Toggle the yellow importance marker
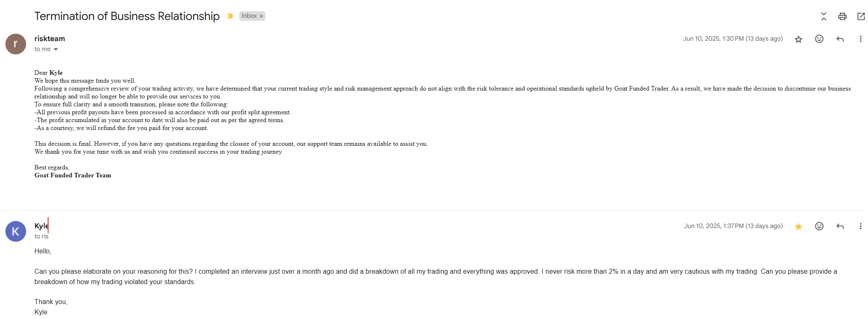 tap(230, 16)
